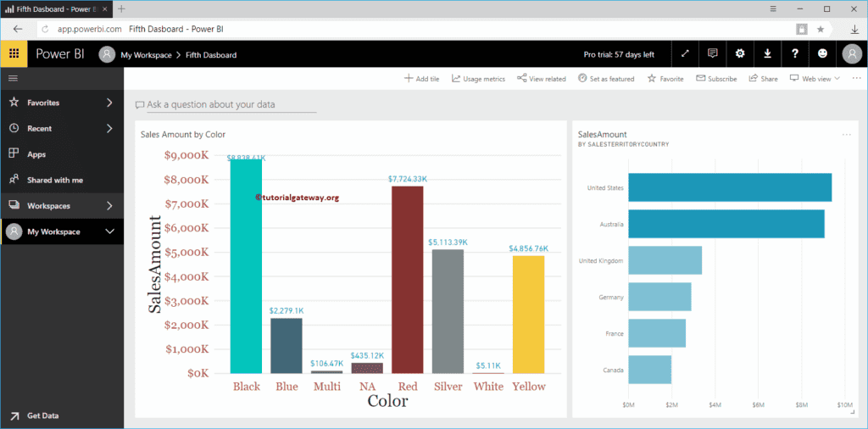Share the dashboard
Screen dimensions: 868x429
click(764, 79)
